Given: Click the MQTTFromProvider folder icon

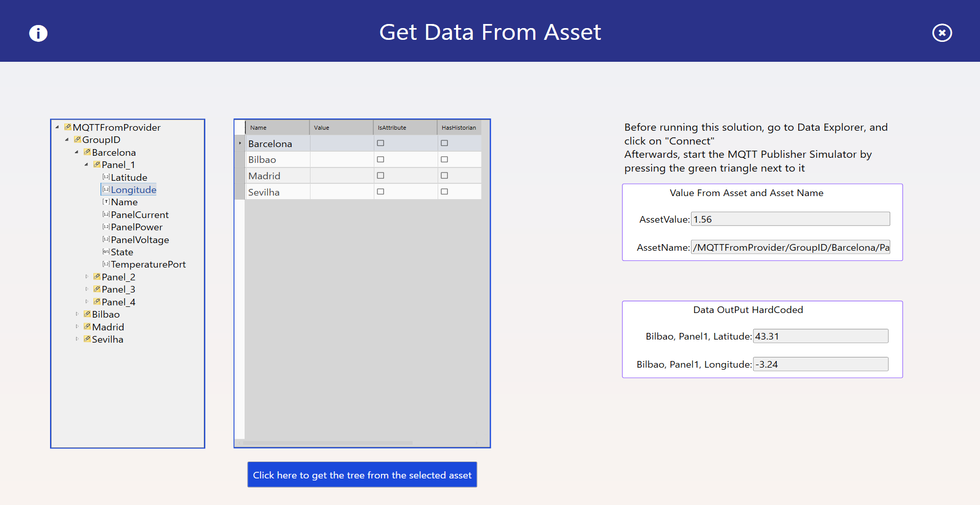Looking at the screenshot, I should coord(67,127).
